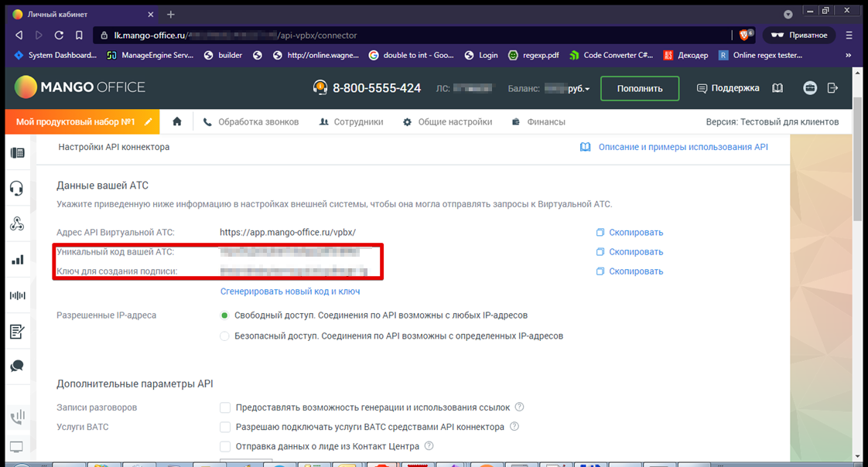Screen dimensions: 868x467
Task: Open the knowledge base book icon in header
Action: (x=778, y=88)
